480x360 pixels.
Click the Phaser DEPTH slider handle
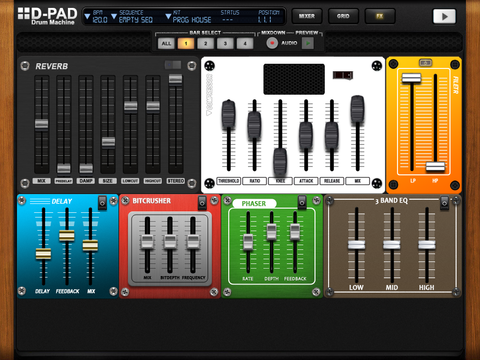click(x=272, y=232)
